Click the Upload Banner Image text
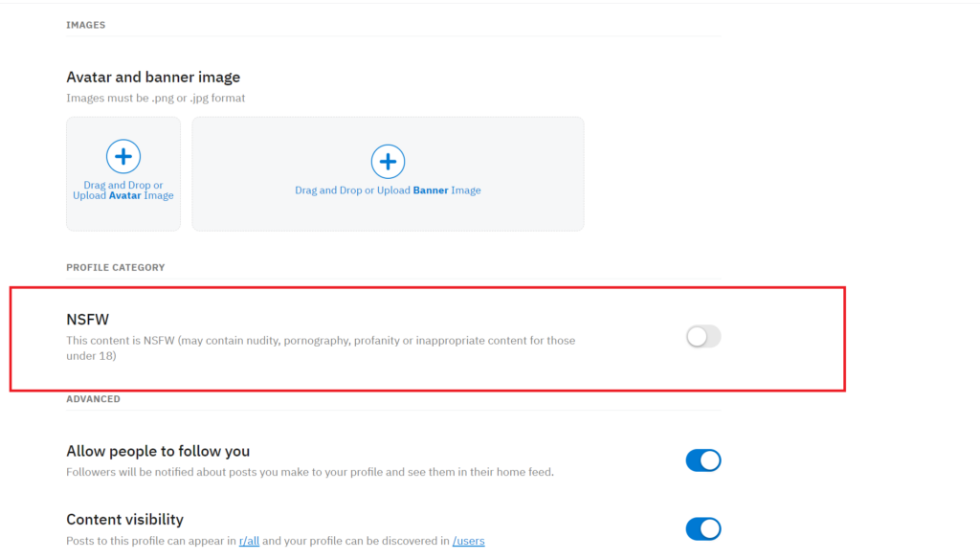Viewport: 980px width, 560px height. coord(388,190)
